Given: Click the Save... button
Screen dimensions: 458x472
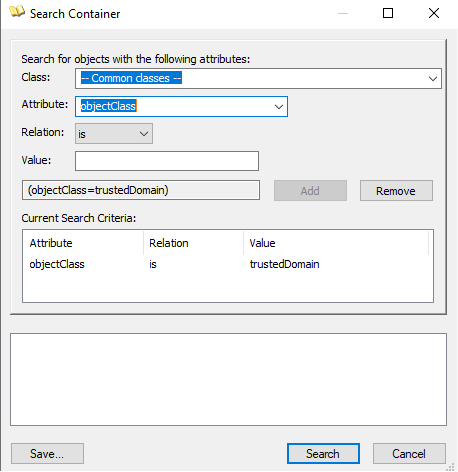Looking at the screenshot, I should [47, 454].
